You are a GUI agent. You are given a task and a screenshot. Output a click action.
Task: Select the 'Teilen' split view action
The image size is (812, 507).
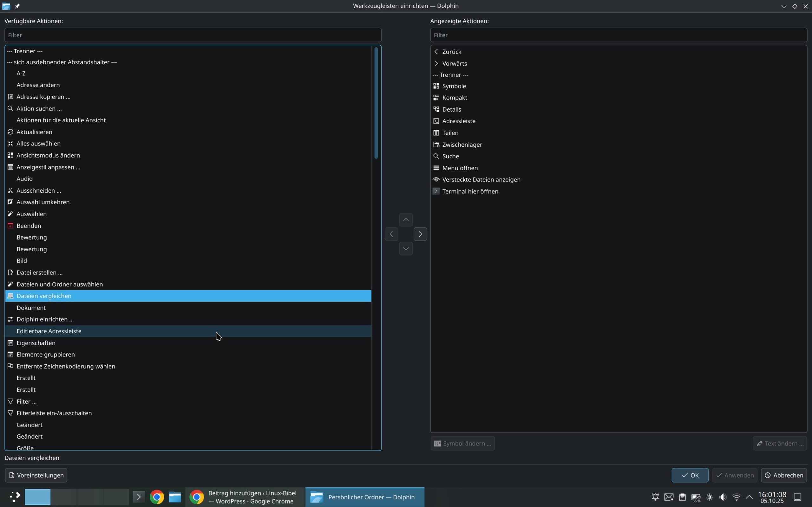(450, 133)
